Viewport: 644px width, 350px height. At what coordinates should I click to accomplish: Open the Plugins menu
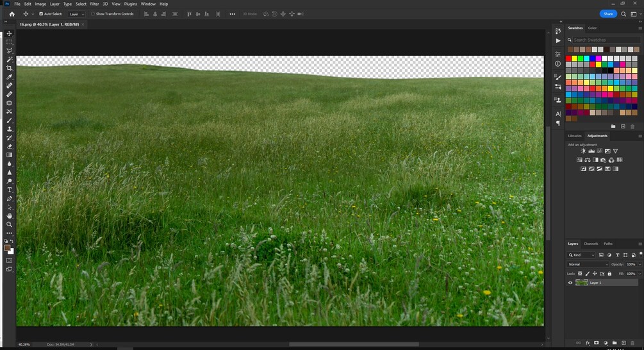(x=130, y=4)
